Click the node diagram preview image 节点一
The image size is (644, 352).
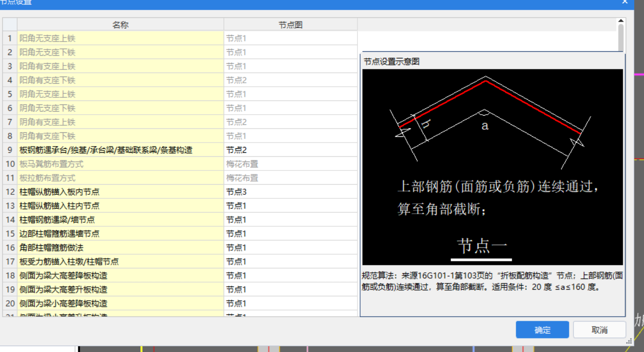(493, 167)
